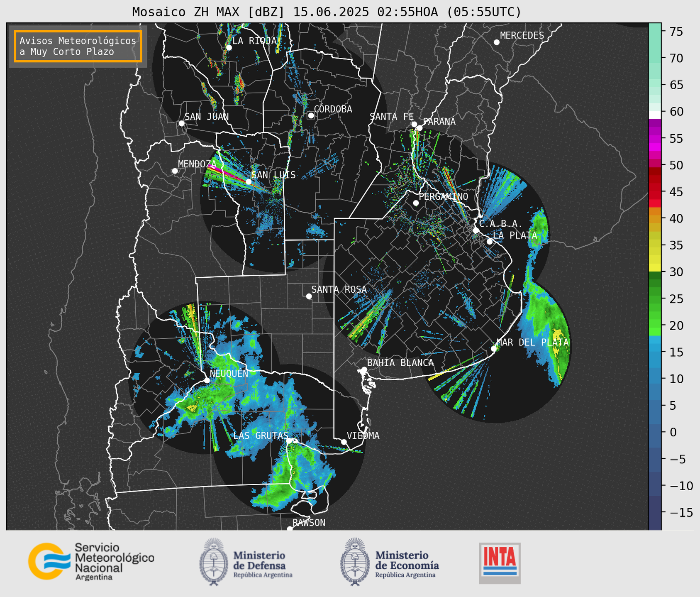Click the MAR DEL PLATA label text
700x597 pixels.
pyautogui.click(x=532, y=343)
